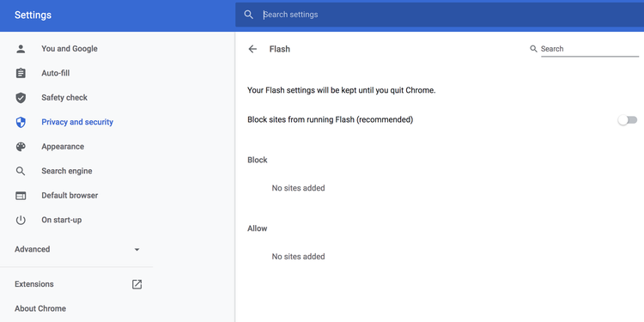
Task: Click Block sites from running Flash label
Action: [331, 120]
